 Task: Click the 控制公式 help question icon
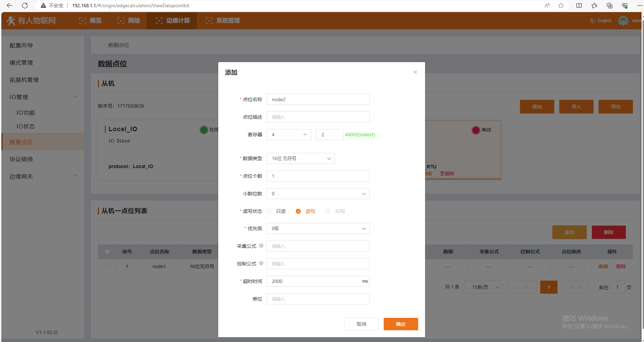click(261, 263)
